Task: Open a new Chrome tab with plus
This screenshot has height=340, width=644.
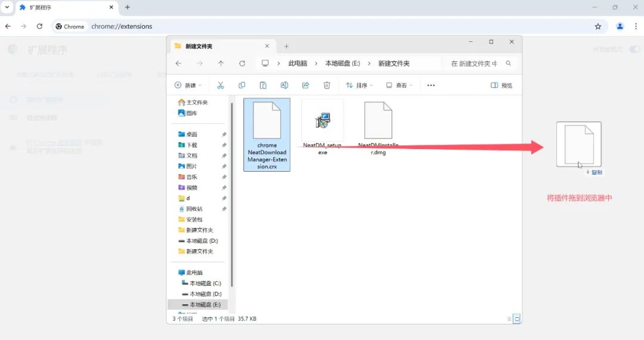Action: point(128,7)
